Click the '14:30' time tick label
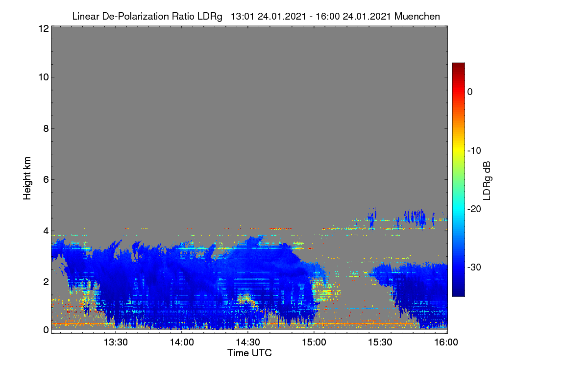Image resolution: width=588 pixels, height=392 pixels. click(247, 343)
